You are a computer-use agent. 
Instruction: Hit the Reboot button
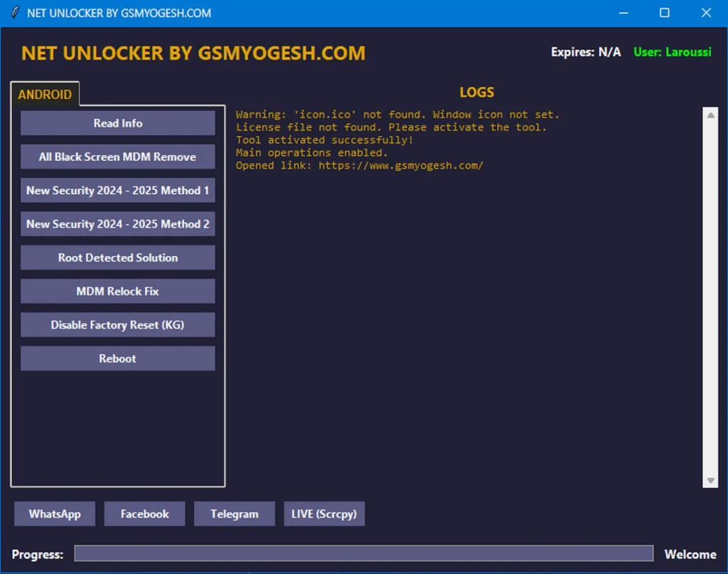coord(117,358)
